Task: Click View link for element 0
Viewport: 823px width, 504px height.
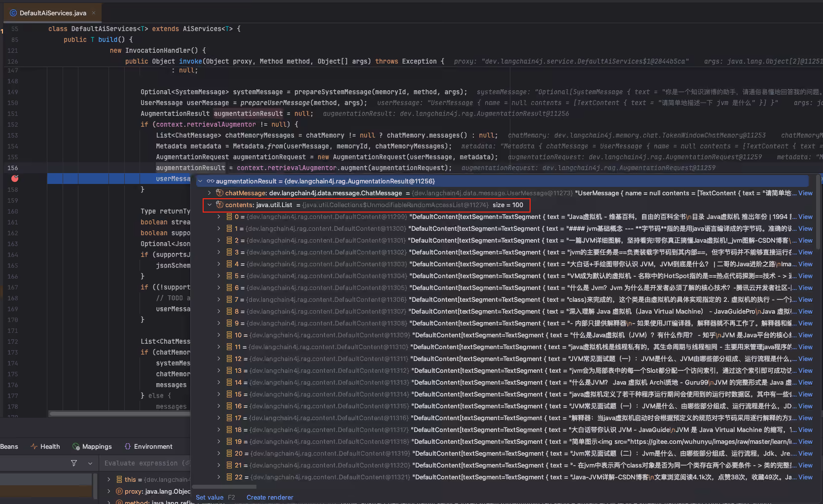Action: pyautogui.click(x=805, y=216)
